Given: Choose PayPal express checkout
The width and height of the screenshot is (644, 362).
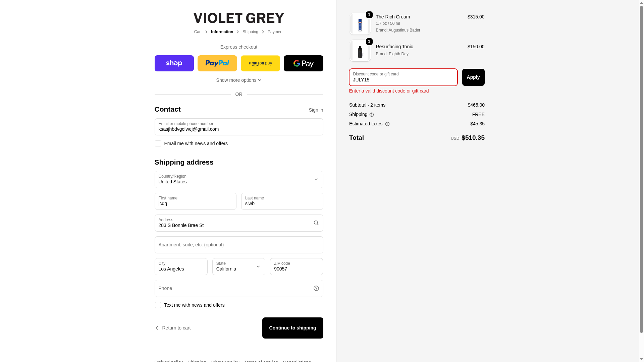Looking at the screenshot, I should pos(217,63).
